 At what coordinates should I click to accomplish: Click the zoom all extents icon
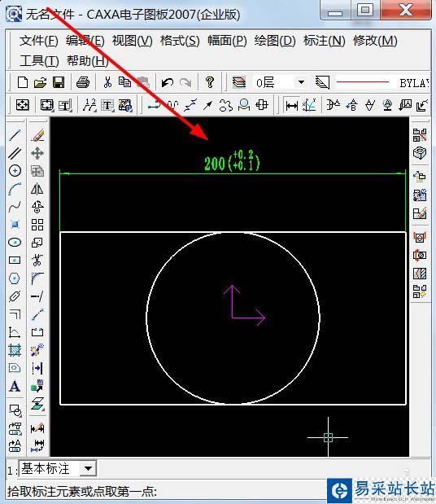(x=23, y=105)
